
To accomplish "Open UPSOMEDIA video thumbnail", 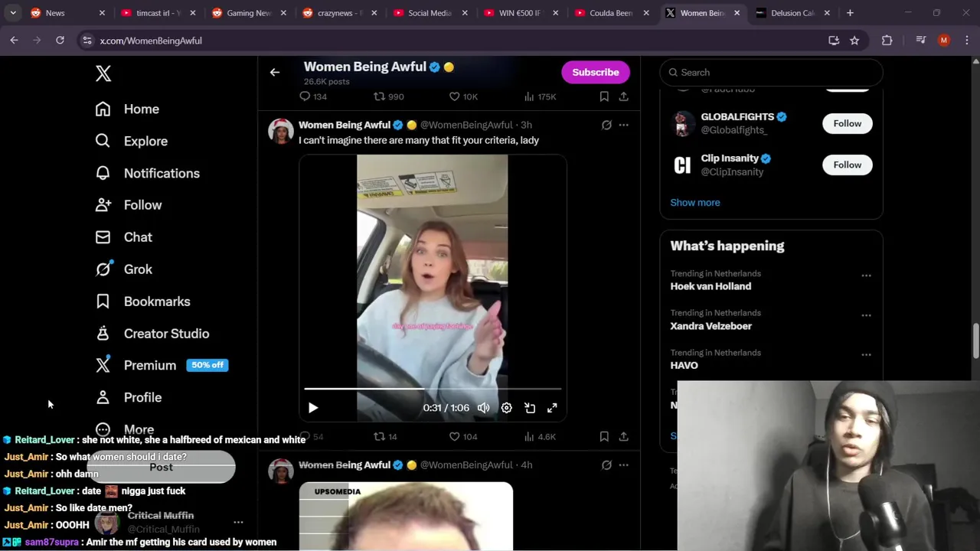I will (x=406, y=516).
